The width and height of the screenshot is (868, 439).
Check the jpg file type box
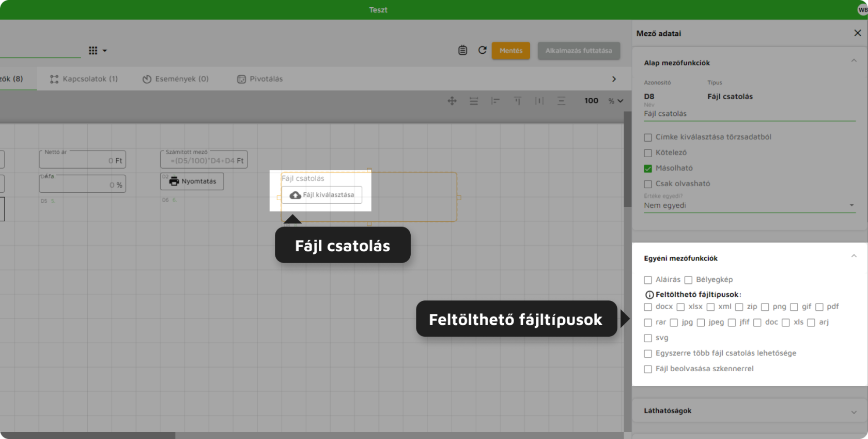(674, 323)
